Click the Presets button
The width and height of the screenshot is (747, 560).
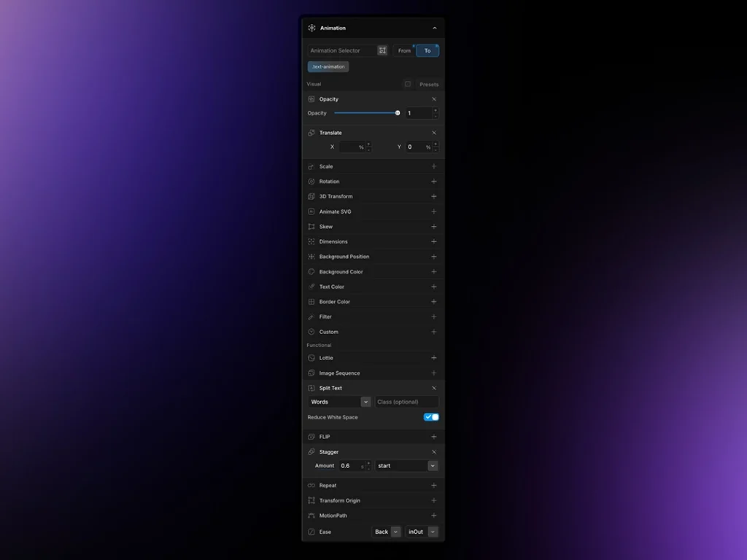click(429, 85)
